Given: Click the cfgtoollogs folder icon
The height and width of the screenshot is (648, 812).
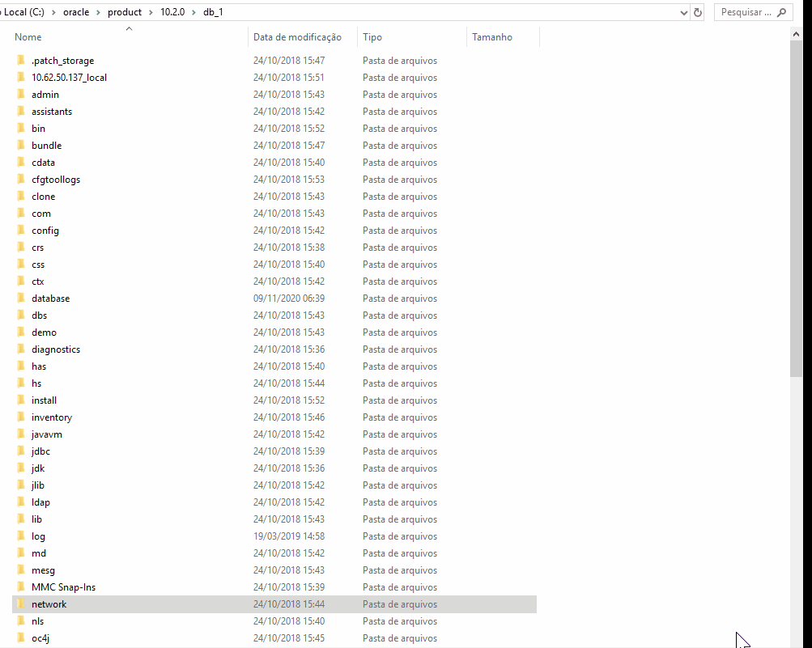Looking at the screenshot, I should point(21,180).
